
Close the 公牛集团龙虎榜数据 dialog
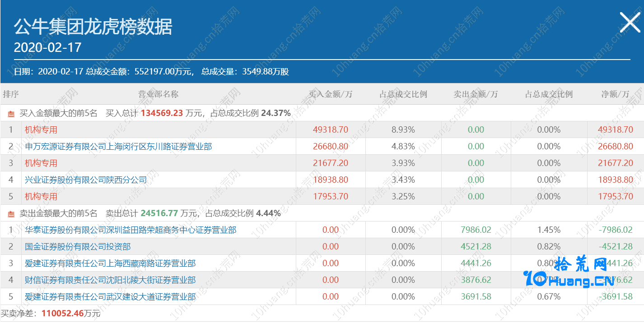click(630, 22)
